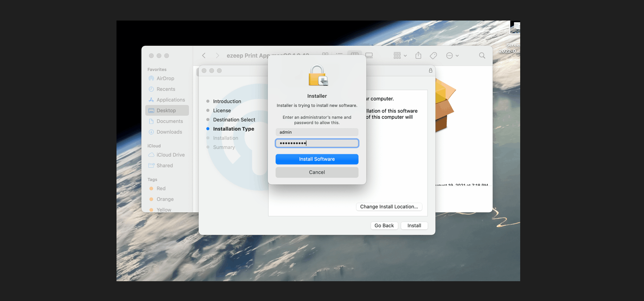Click the admin username field
Screen dimensions: 644x301
pyautogui.click(x=317, y=132)
